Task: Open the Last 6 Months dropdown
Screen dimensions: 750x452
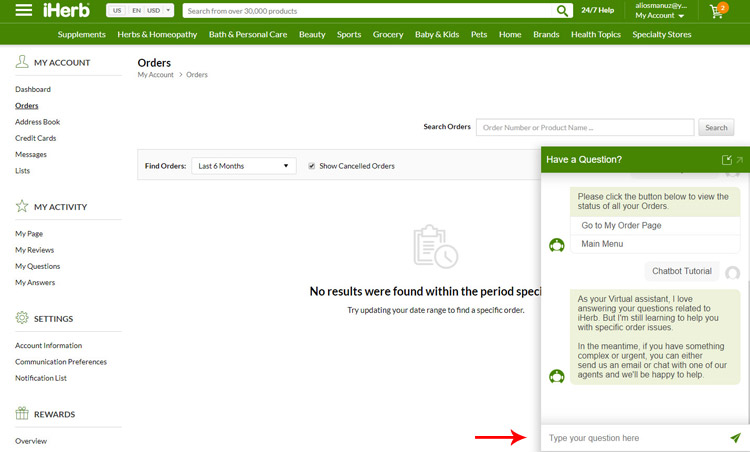Action: 243,166
